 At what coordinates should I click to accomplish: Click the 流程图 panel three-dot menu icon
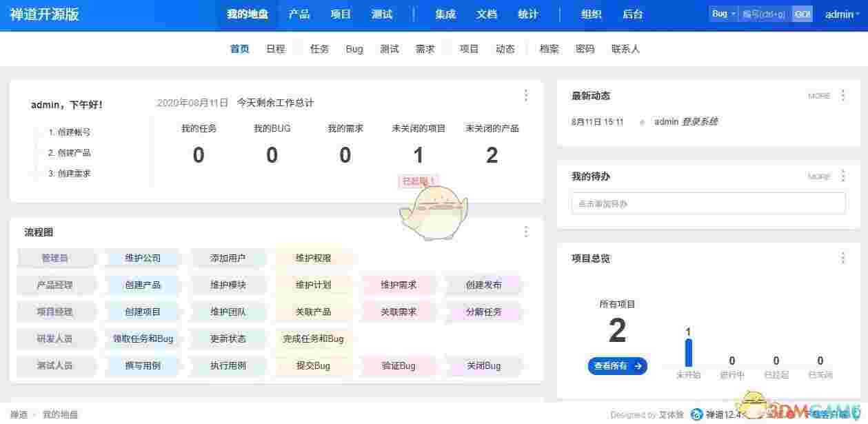click(x=526, y=231)
